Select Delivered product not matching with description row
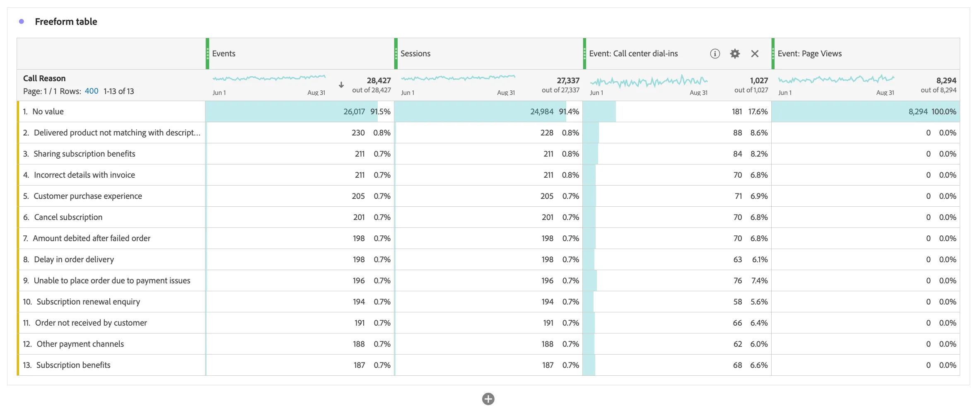980x406 pixels. pyautogui.click(x=111, y=133)
